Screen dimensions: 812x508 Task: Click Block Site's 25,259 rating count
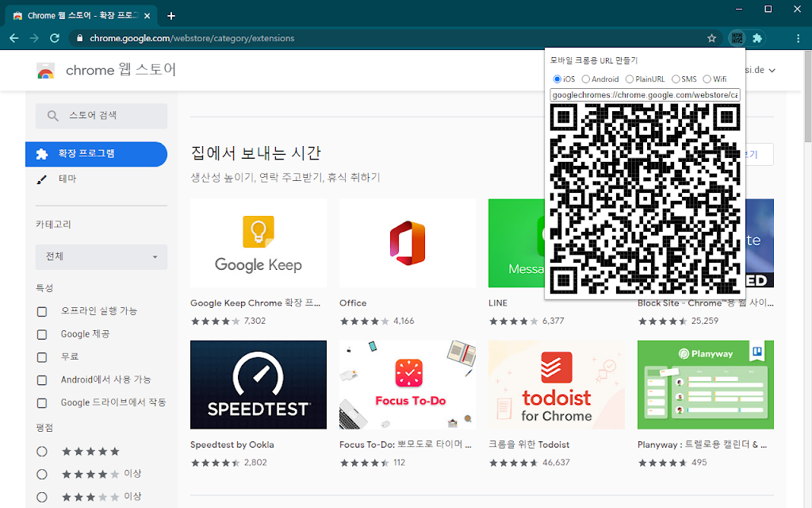point(705,321)
